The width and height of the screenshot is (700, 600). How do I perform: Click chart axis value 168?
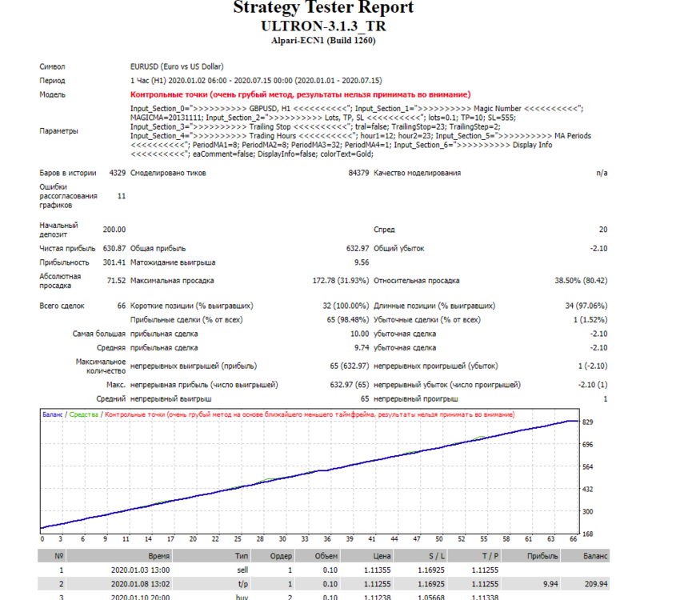[x=587, y=534]
